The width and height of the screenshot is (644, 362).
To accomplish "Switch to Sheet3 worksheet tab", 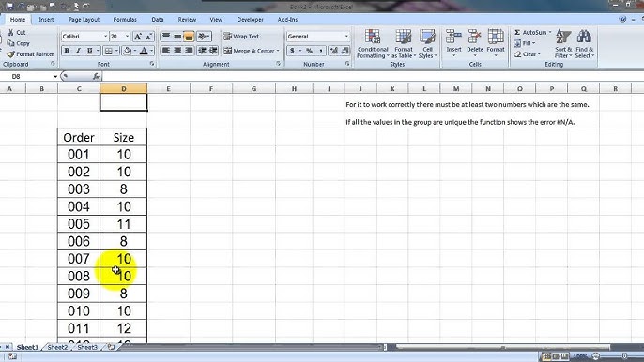I will (x=87, y=347).
